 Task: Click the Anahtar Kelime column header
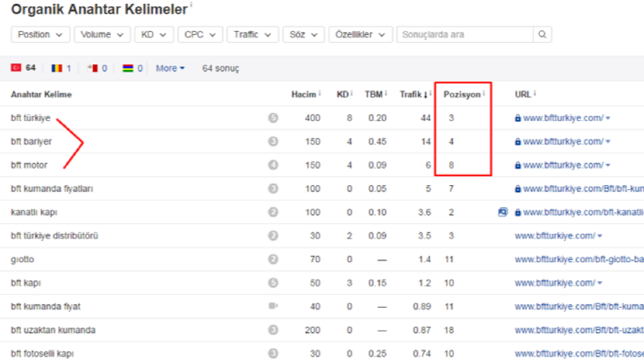41,94
